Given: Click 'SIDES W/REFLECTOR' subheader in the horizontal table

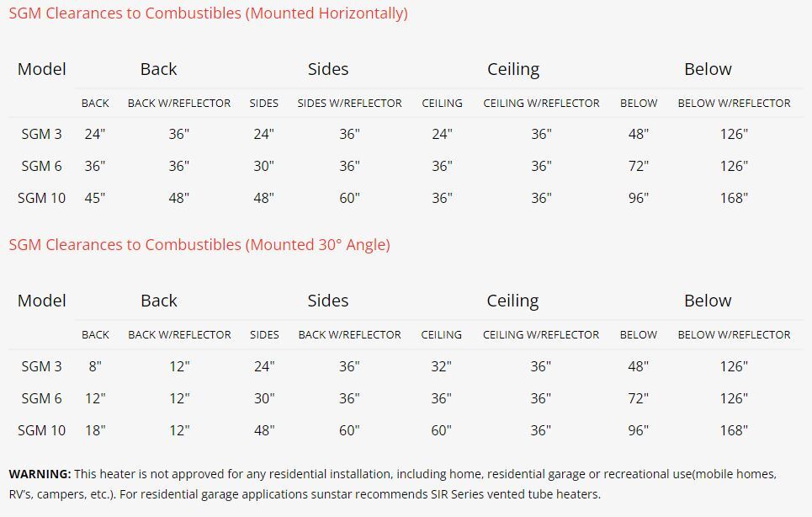Looking at the screenshot, I should [x=349, y=103].
